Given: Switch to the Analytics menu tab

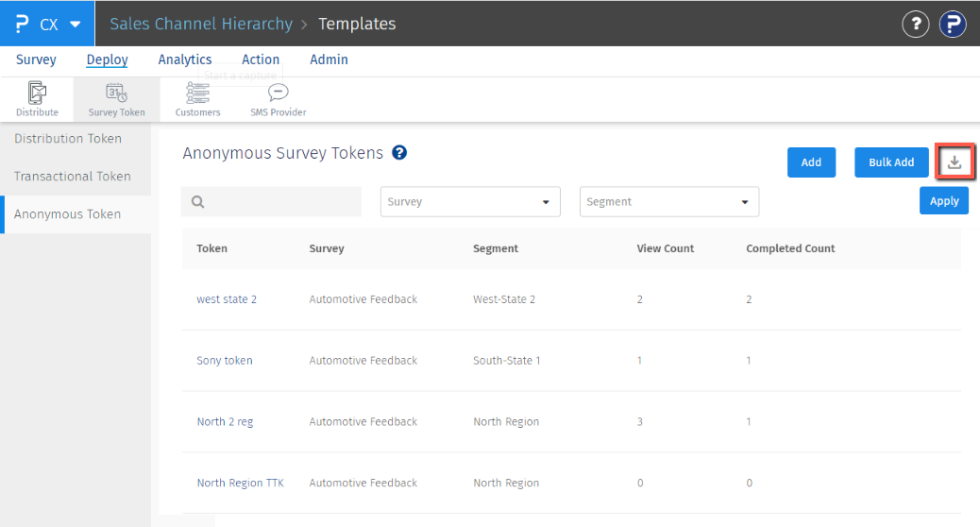Looking at the screenshot, I should 185,59.
